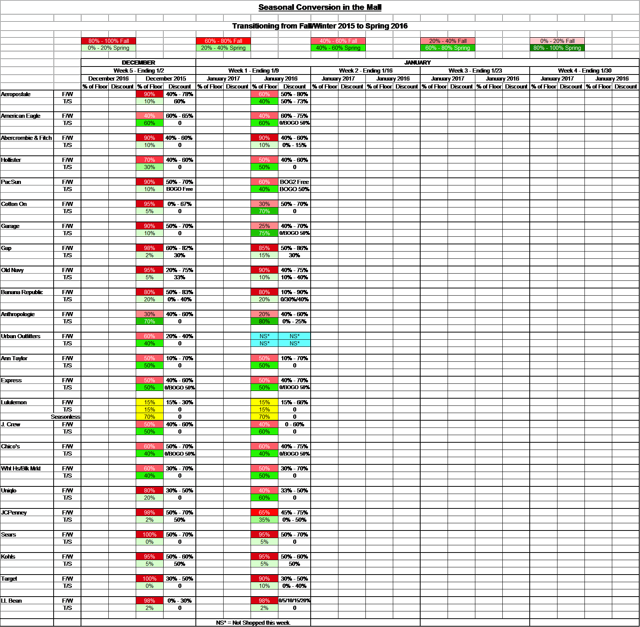
Task: Click the JCPenney store name cell
Action: [27, 513]
